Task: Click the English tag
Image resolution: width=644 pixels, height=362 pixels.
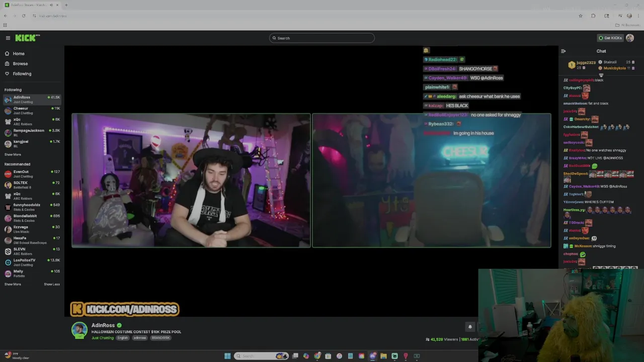Action: coord(123,338)
